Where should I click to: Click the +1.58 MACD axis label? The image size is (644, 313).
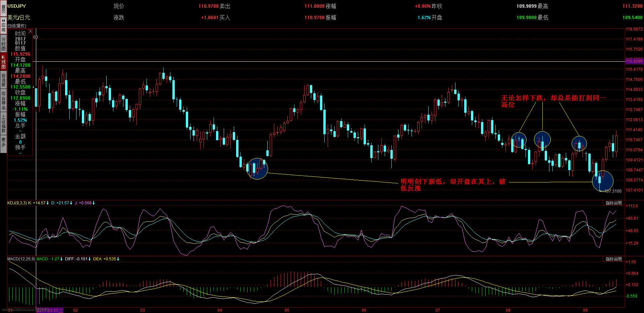coord(631,262)
